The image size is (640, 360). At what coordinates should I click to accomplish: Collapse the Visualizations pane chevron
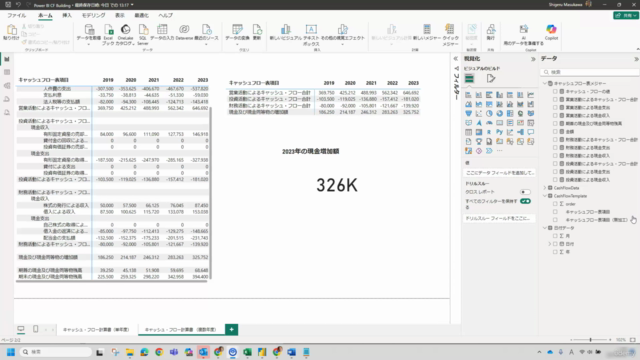[533, 59]
